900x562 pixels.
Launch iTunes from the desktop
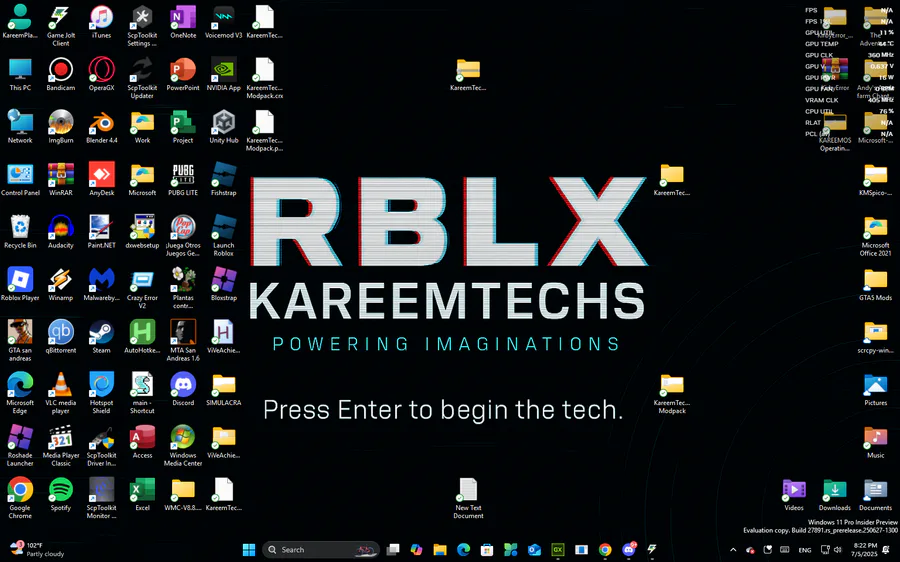(x=102, y=22)
